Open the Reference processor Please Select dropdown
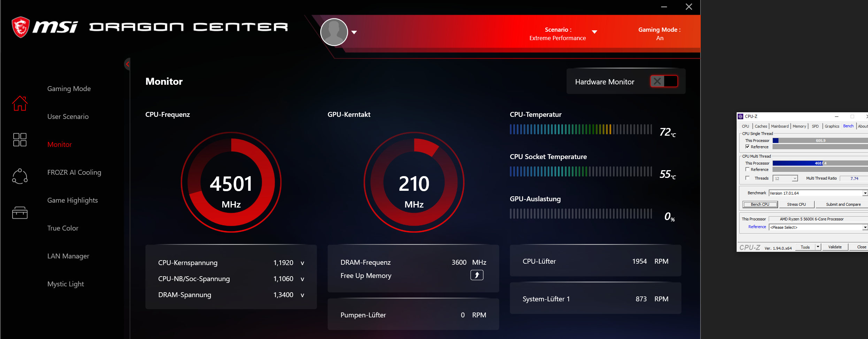This screenshot has height=339, width=868. tap(865, 227)
